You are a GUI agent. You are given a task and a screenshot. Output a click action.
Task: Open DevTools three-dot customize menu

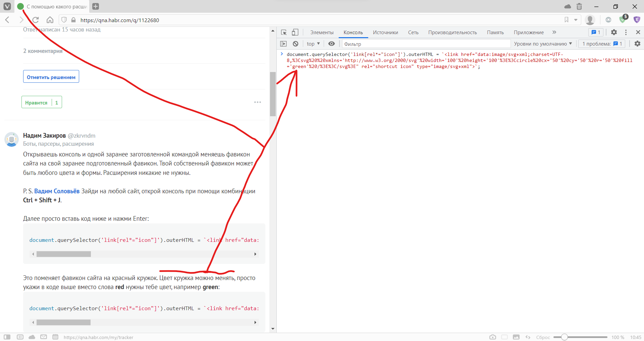(626, 32)
